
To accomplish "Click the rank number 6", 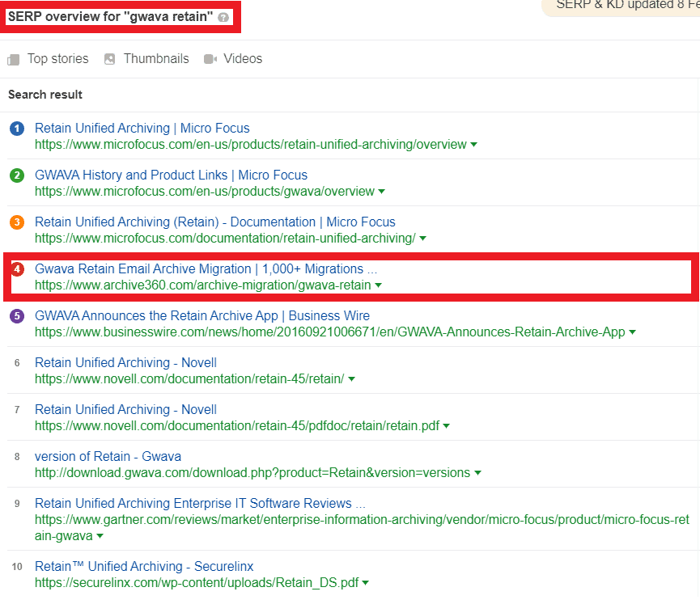I will coord(17,363).
